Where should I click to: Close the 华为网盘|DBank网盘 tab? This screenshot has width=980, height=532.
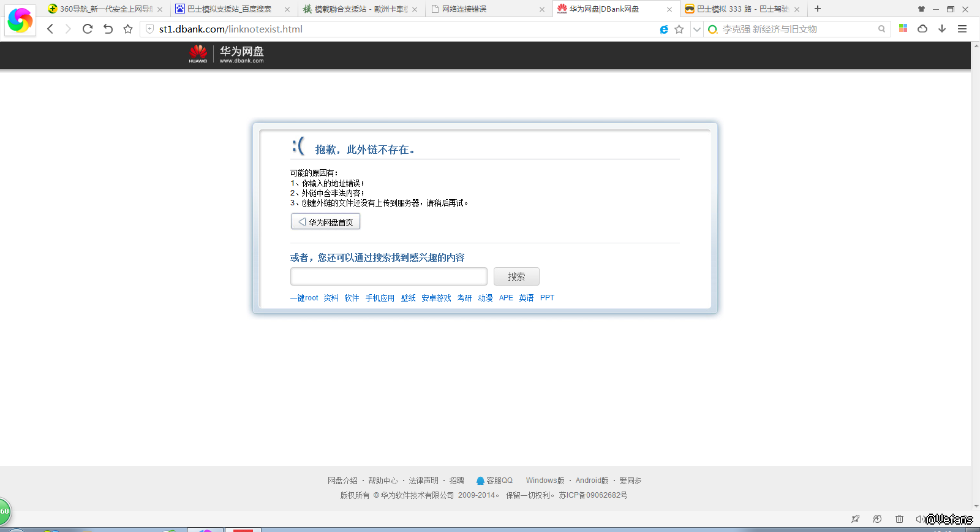click(x=669, y=9)
